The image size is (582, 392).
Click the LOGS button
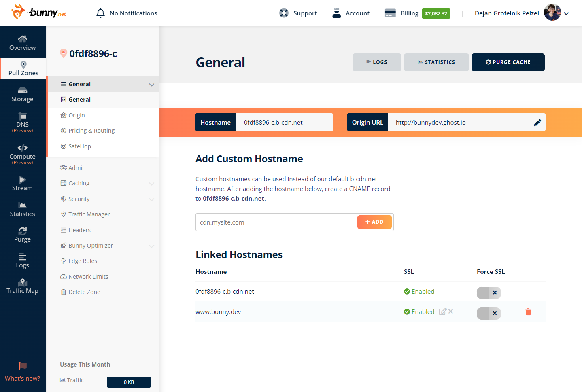[377, 62]
